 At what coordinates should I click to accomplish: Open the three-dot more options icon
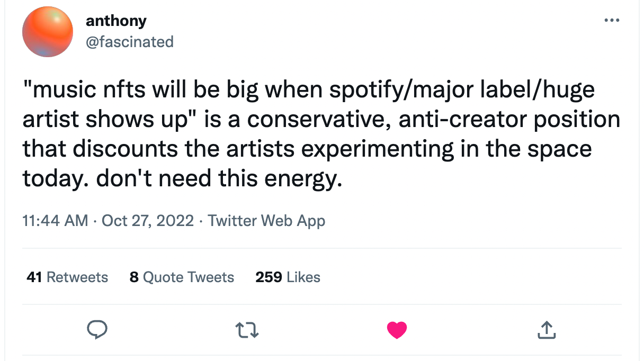pos(612,20)
